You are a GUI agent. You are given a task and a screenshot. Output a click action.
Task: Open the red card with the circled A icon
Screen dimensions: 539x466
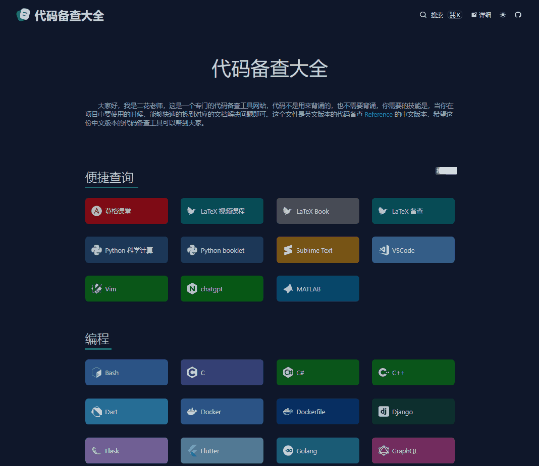126,211
